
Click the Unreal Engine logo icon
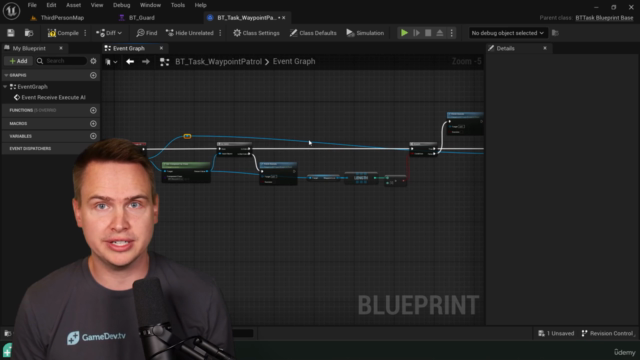[x=11, y=11]
